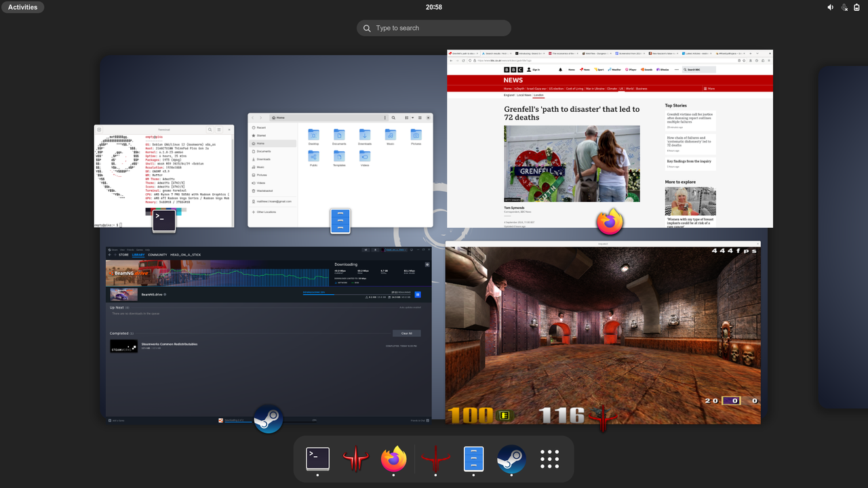Select Starred in Files sidebar
Screen dimensions: 868x488
[x=273, y=136]
